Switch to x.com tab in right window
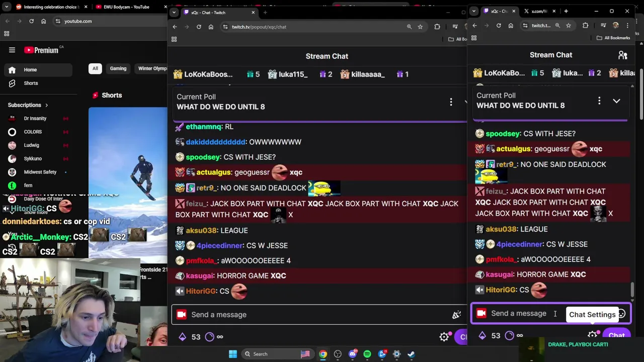This screenshot has width=644, height=362. click(x=539, y=11)
